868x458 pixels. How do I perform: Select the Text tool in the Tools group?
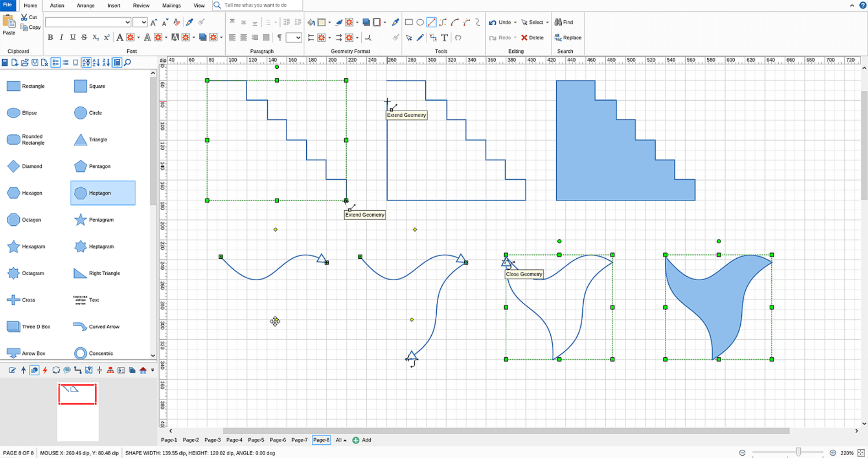click(x=444, y=38)
